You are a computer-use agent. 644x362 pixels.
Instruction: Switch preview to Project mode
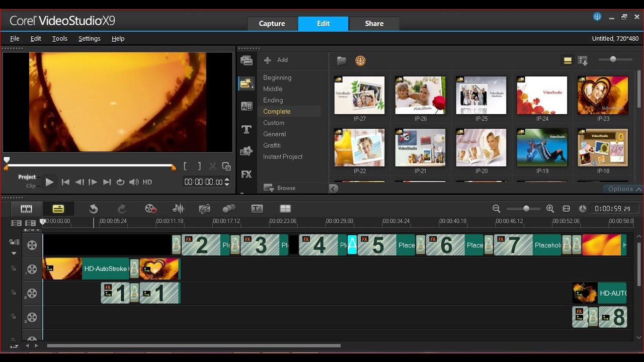pos(27,177)
